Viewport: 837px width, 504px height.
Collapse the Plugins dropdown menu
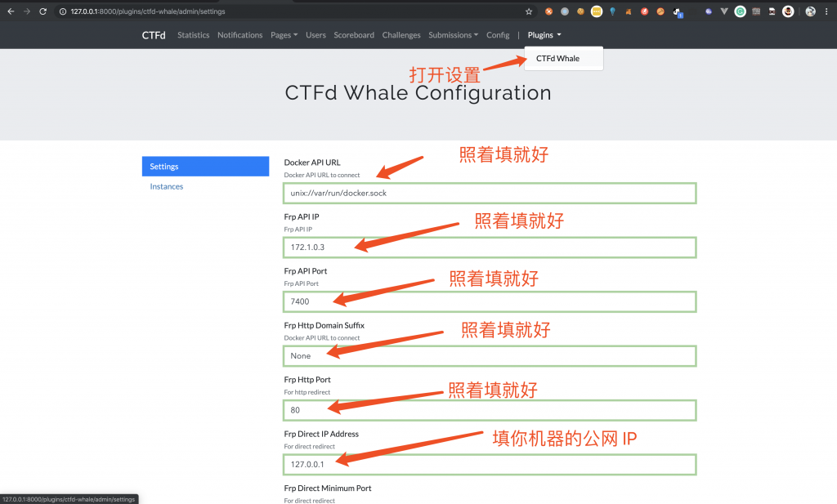pos(544,35)
